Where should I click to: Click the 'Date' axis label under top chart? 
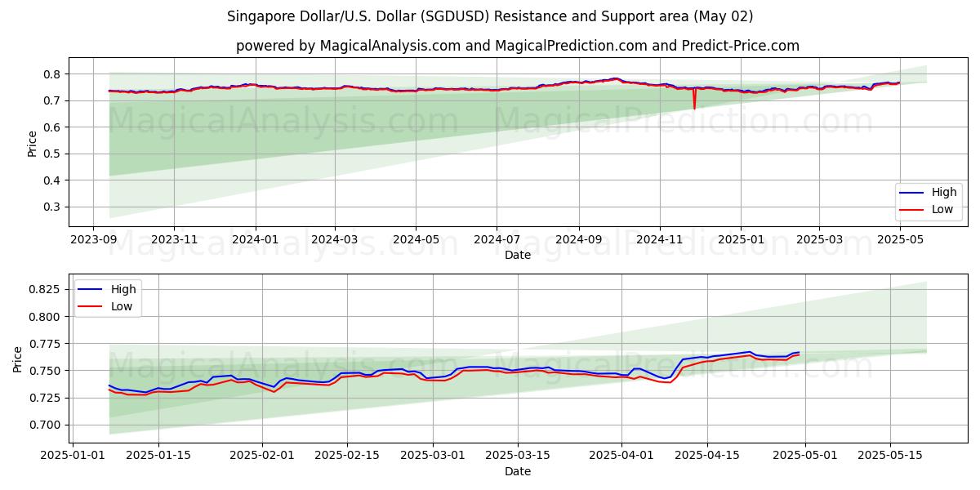(x=518, y=255)
